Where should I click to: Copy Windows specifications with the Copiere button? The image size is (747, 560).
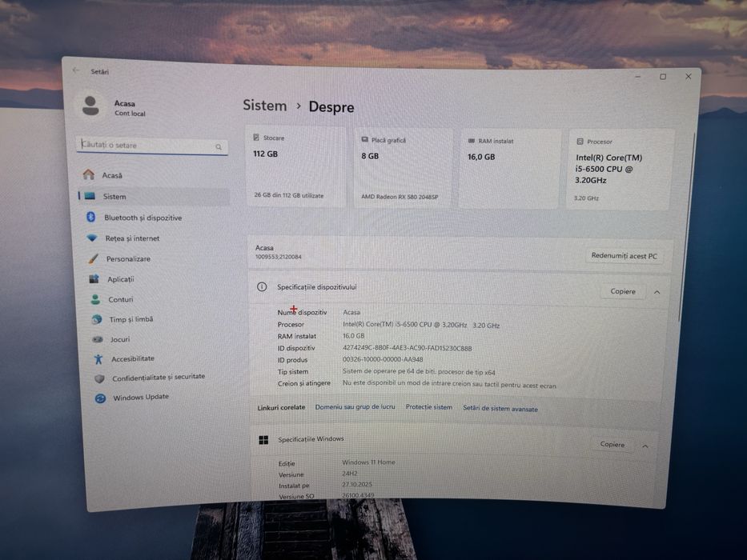tap(612, 444)
